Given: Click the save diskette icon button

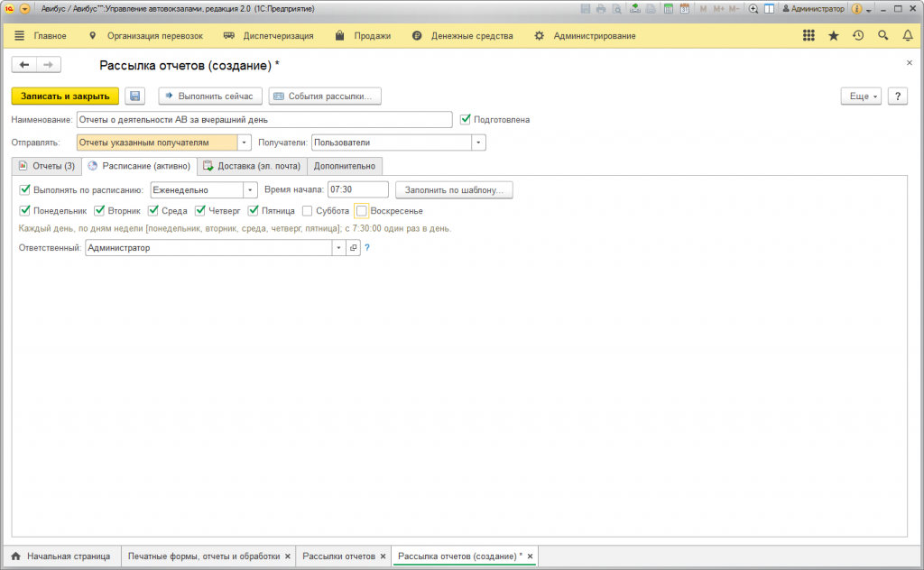Looking at the screenshot, I should (x=135, y=97).
